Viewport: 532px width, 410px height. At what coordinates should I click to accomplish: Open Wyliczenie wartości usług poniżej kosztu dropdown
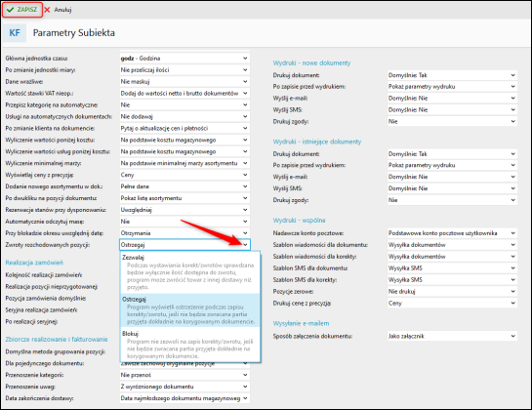tap(184, 151)
